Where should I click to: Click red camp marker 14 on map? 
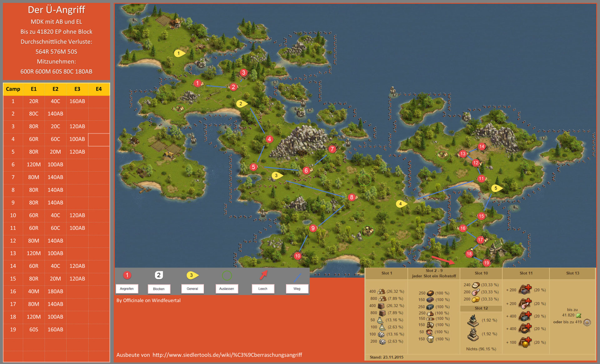pos(482,146)
